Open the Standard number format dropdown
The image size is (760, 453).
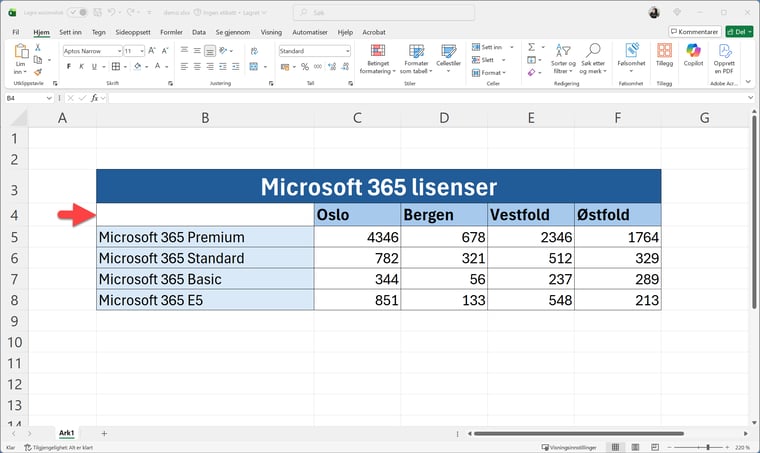tap(348, 51)
